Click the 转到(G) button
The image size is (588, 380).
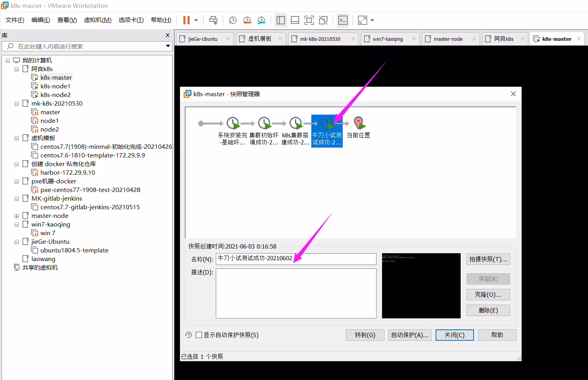point(365,335)
